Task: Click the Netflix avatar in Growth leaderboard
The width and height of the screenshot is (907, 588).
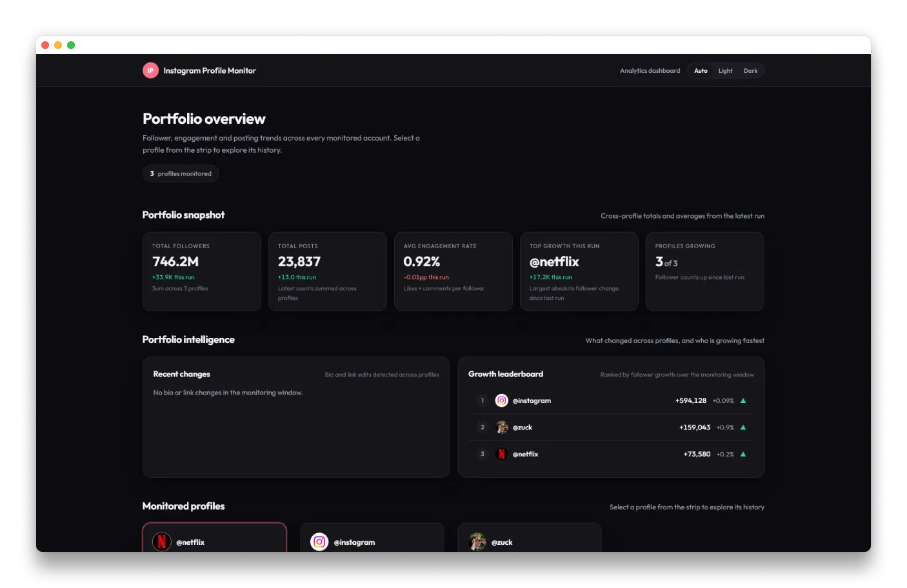Action: (x=501, y=454)
